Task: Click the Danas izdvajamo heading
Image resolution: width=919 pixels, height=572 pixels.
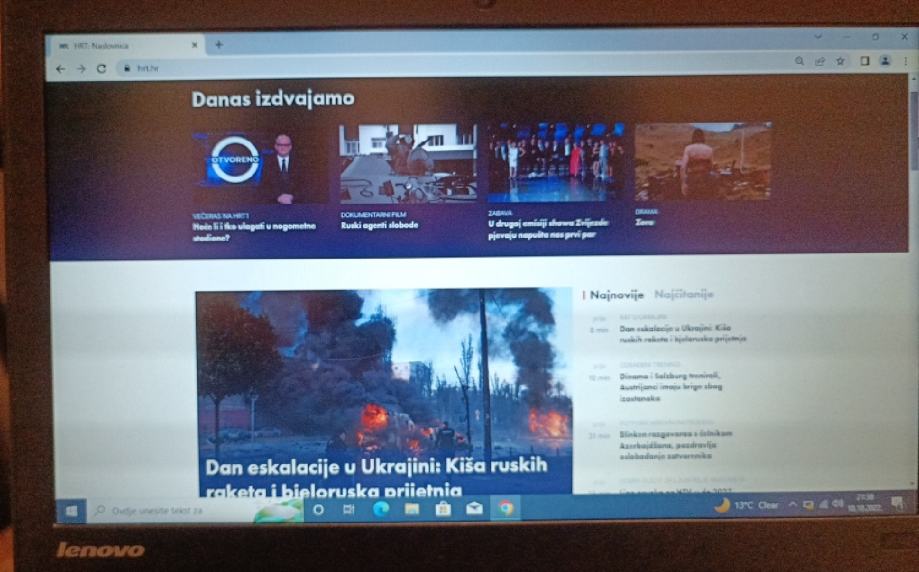Action: [x=273, y=98]
